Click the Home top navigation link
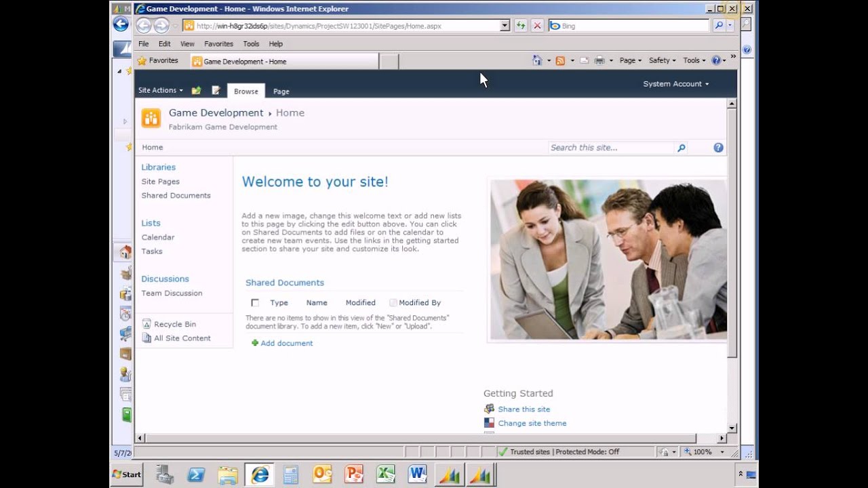 153,147
